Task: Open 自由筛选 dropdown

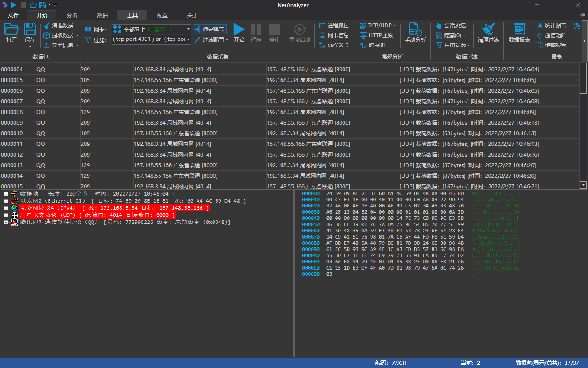Action: (x=468, y=45)
